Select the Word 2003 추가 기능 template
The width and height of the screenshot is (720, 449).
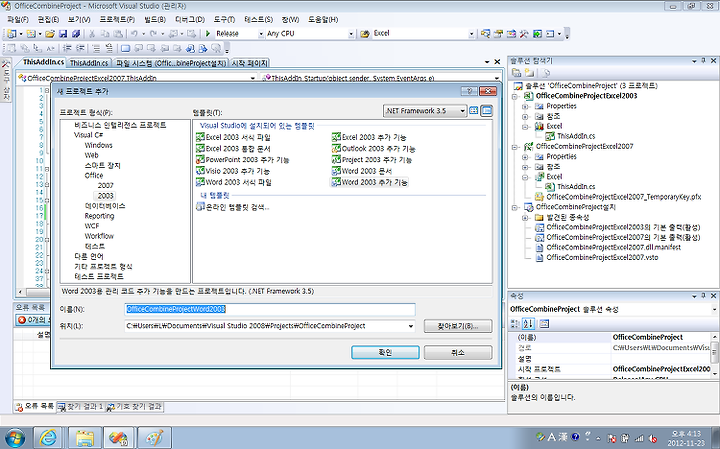(370, 182)
